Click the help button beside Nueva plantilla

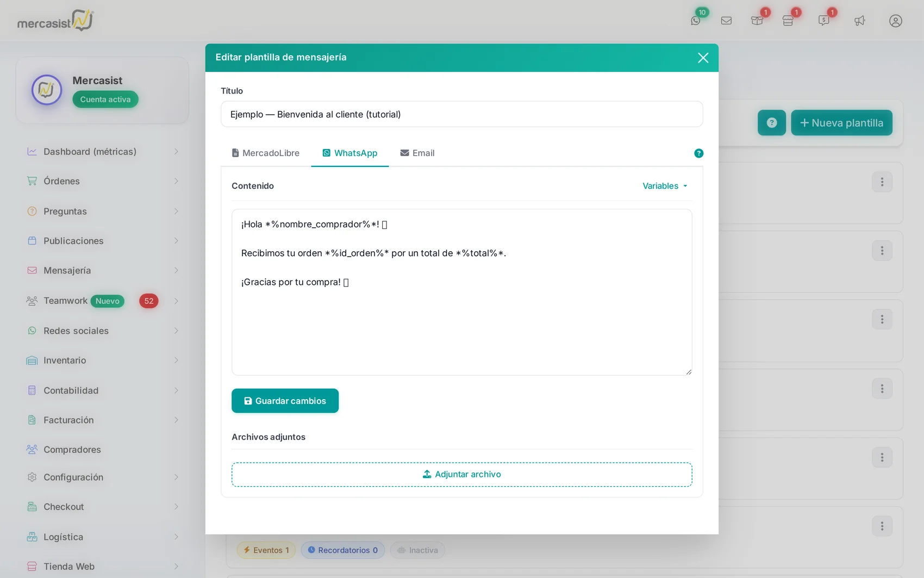pyautogui.click(x=772, y=123)
